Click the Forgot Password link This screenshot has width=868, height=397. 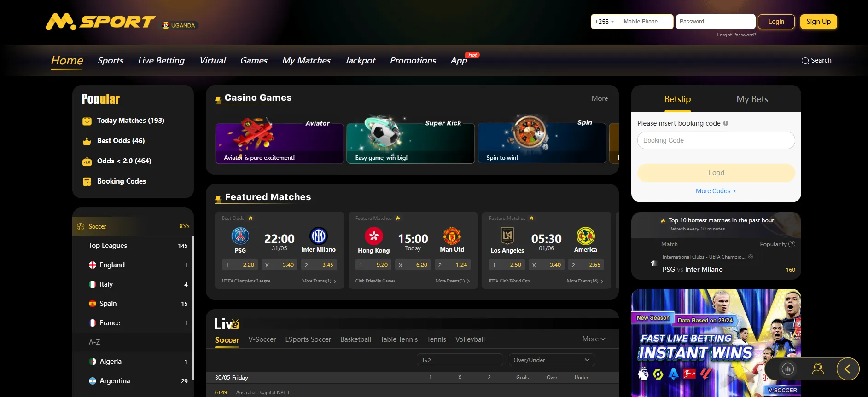(x=736, y=35)
